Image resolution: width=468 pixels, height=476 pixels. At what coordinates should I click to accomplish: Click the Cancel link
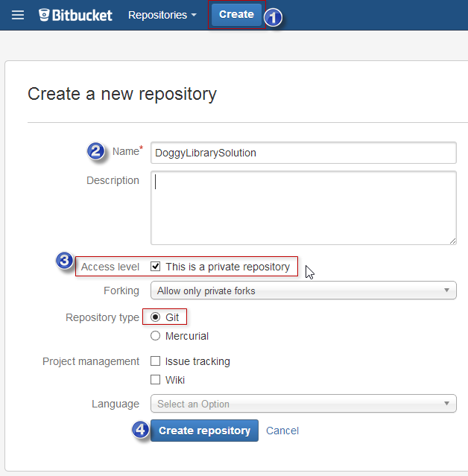282,431
